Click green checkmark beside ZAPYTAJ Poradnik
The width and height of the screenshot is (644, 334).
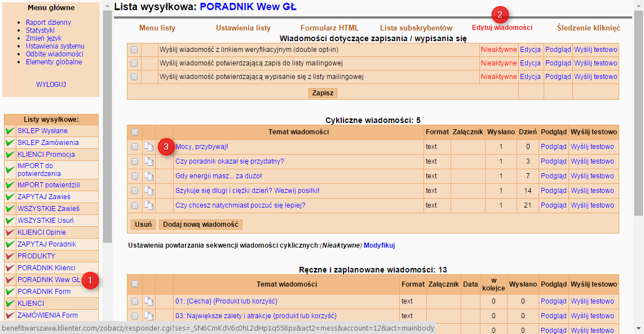click(x=10, y=244)
